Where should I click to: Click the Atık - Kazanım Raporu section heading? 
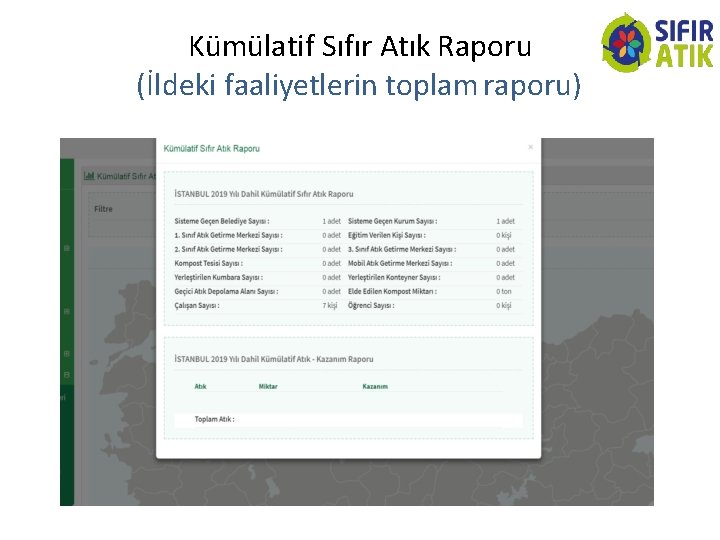pyautogui.click(x=274, y=359)
